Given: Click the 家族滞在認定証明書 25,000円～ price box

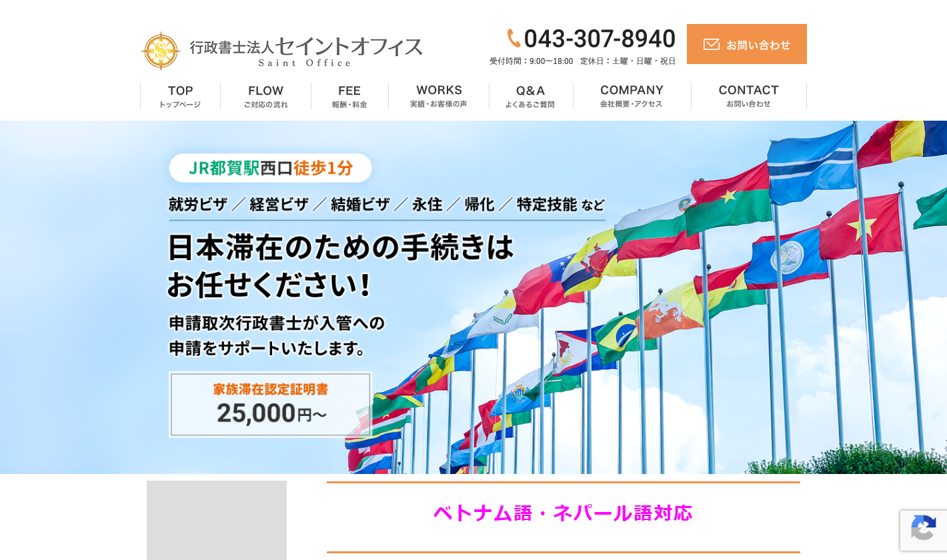Looking at the screenshot, I should (270, 404).
